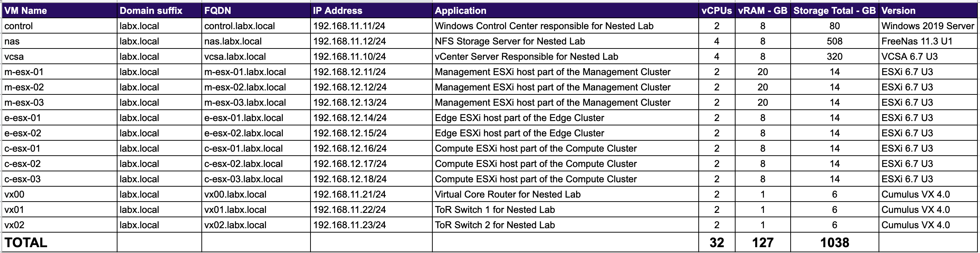Screen dimensions: 980x253
Task: Click the FreeNas 11.3 U1 version cell
Action: [x=917, y=42]
